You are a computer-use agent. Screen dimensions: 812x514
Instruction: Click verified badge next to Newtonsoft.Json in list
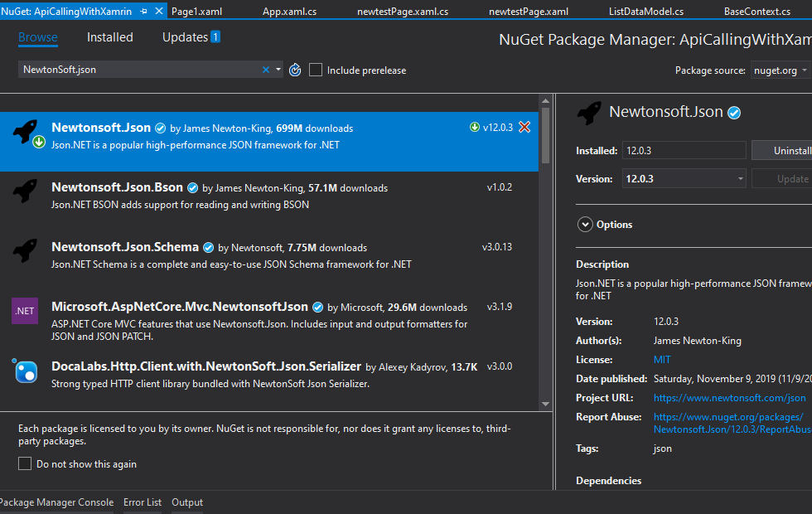click(161, 128)
